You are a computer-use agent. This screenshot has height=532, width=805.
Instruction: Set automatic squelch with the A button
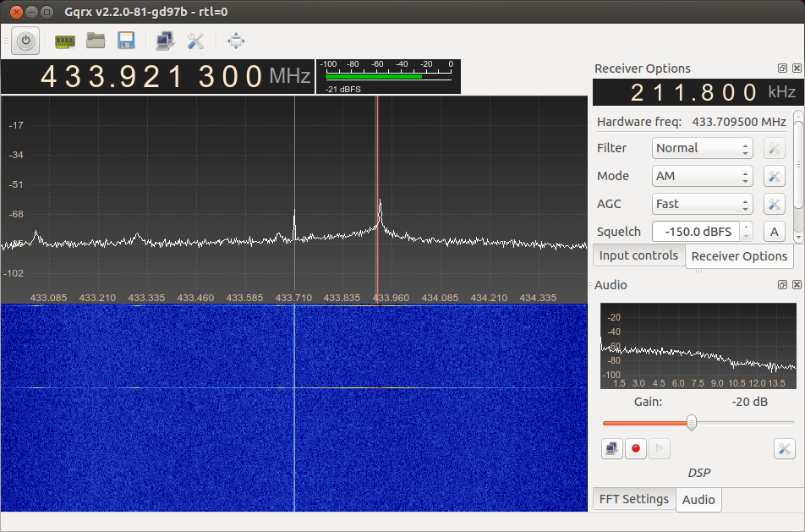point(775,232)
